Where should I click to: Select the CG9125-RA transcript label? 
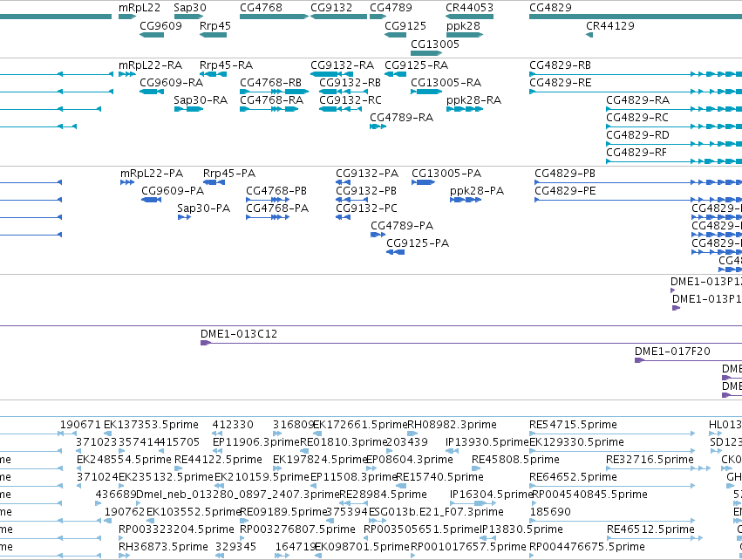coord(417,65)
